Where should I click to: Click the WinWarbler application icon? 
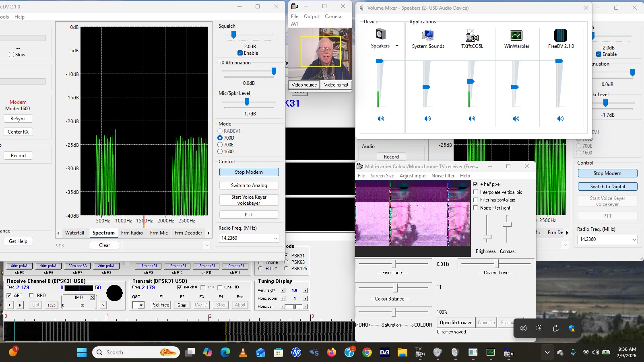(x=516, y=36)
